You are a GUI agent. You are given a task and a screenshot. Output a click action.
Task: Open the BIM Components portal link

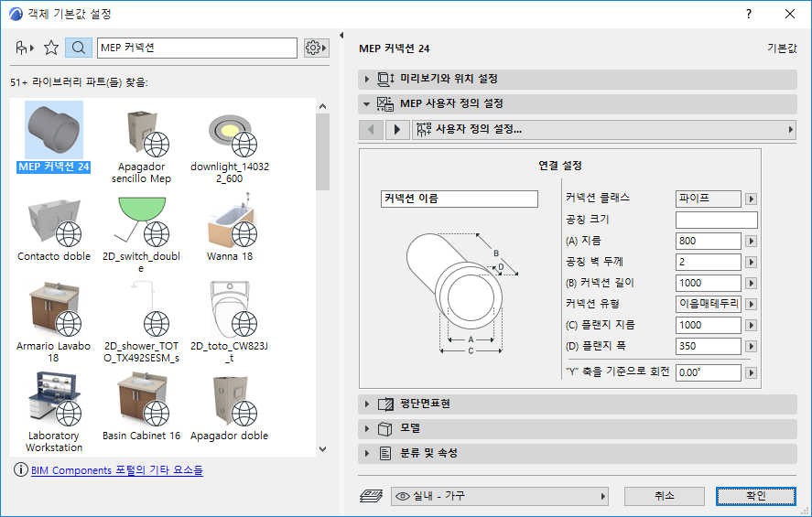[117, 470]
